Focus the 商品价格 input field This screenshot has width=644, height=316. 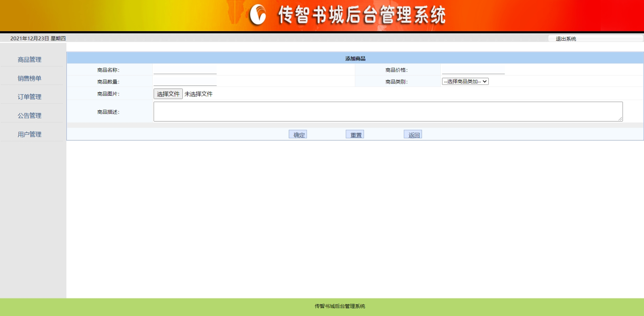473,70
